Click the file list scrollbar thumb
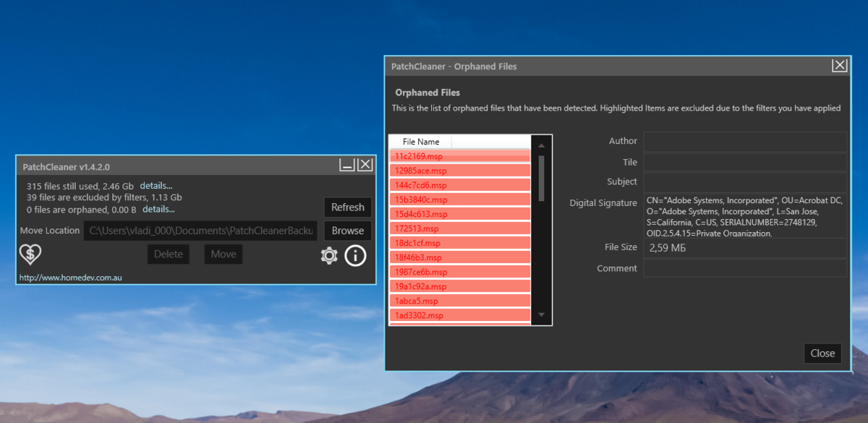Screen dimensions: 868x423 tap(542, 179)
